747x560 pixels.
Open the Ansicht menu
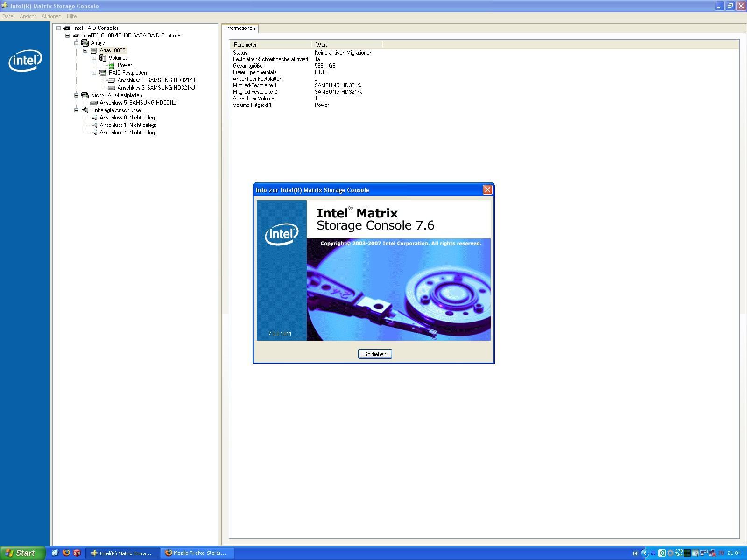pos(28,16)
